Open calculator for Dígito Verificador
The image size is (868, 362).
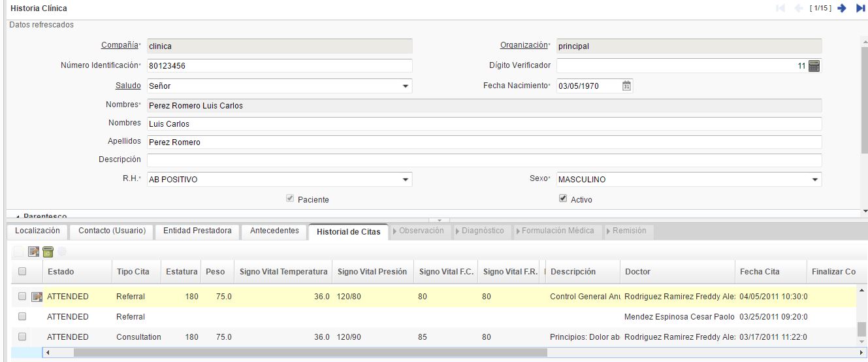click(x=814, y=66)
